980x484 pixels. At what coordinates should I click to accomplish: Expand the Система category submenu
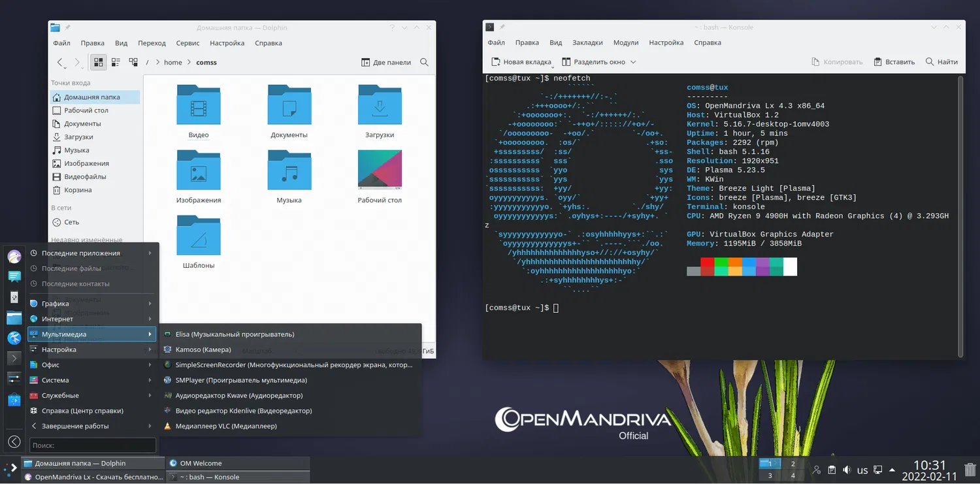(92, 380)
